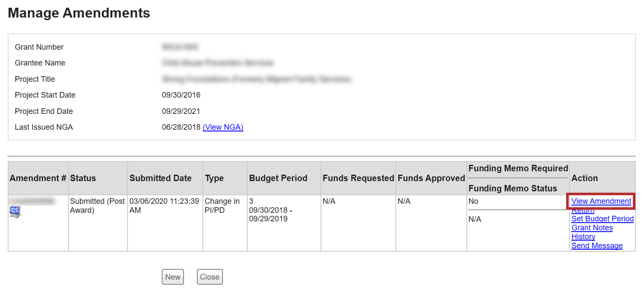
Task: Click the Action column header
Action: click(x=585, y=178)
